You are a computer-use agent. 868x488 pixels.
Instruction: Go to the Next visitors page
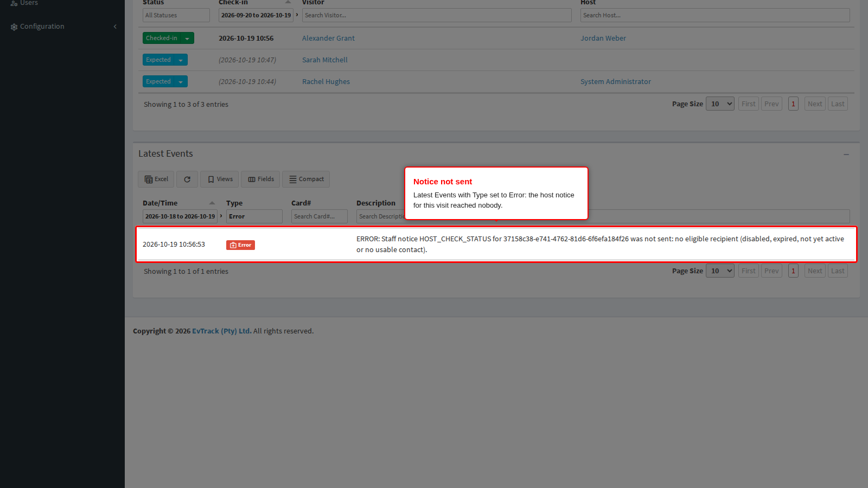pos(815,104)
